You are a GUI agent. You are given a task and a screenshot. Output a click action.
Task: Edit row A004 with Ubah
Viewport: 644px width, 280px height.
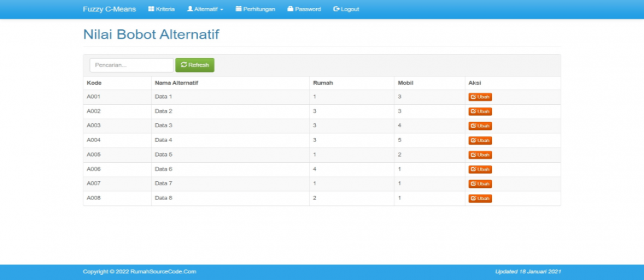pyautogui.click(x=480, y=141)
